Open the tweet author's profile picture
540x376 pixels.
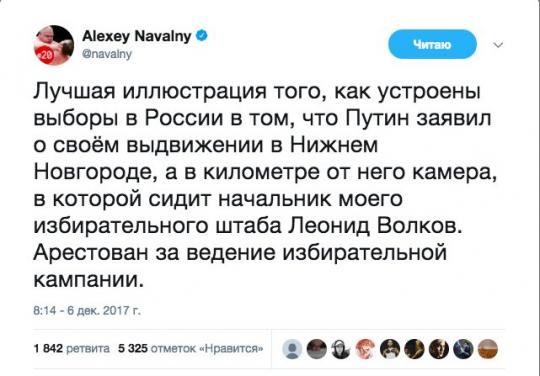point(54,45)
